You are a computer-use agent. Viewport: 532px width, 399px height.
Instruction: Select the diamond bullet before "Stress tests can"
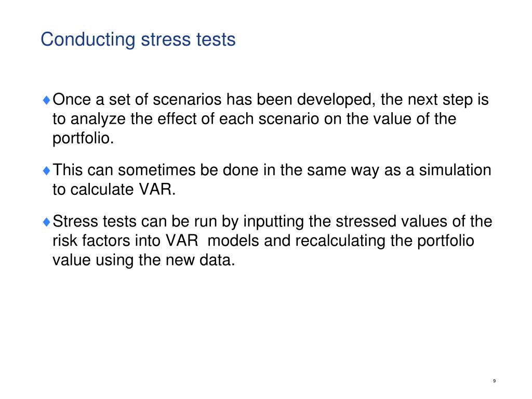point(47,222)
